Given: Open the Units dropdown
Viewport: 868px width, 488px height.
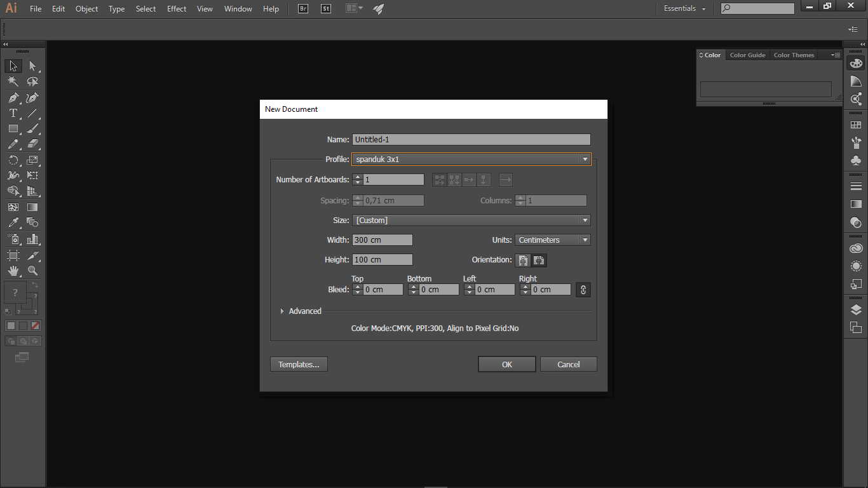Looking at the screenshot, I should pyautogui.click(x=553, y=240).
